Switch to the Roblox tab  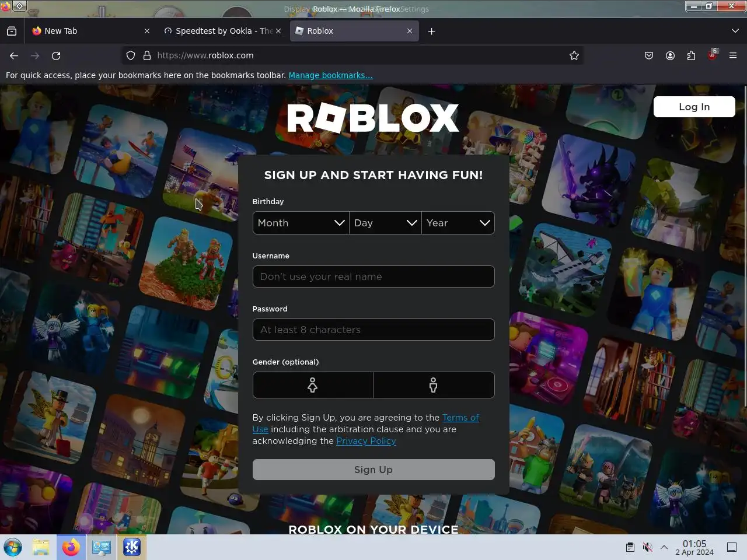(354, 31)
